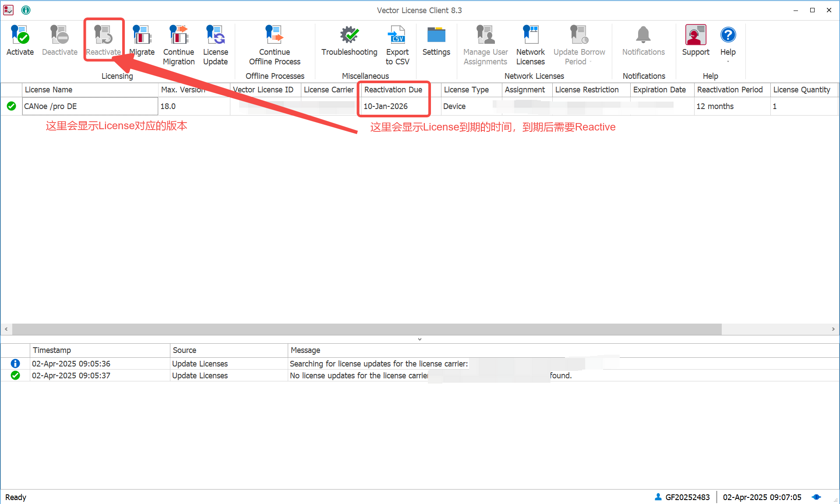Click the blue info icon in log row
The width and height of the screenshot is (840, 504).
pos(15,363)
